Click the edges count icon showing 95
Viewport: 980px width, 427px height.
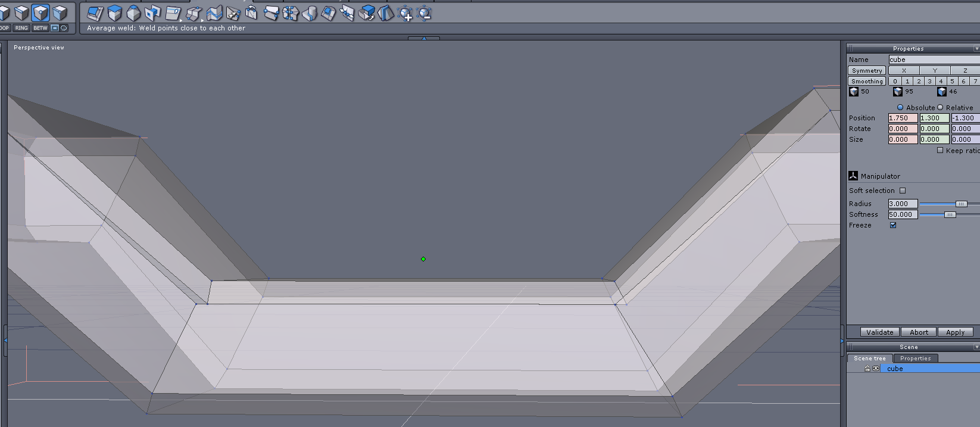898,92
